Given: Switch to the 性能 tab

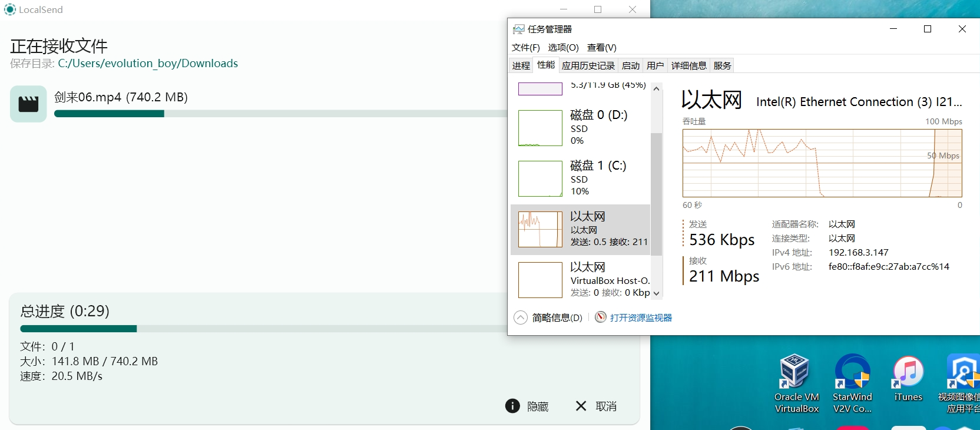Looking at the screenshot, I should pos(546,65).
